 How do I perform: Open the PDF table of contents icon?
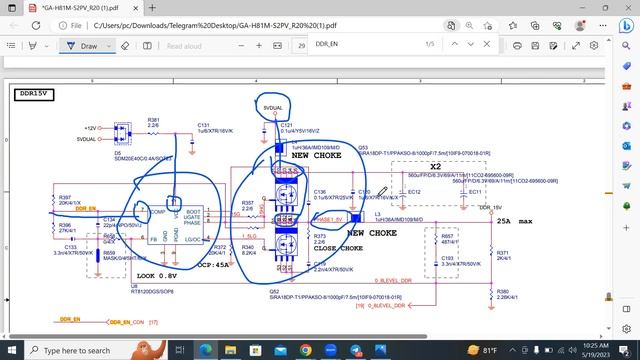click(11, 46)
